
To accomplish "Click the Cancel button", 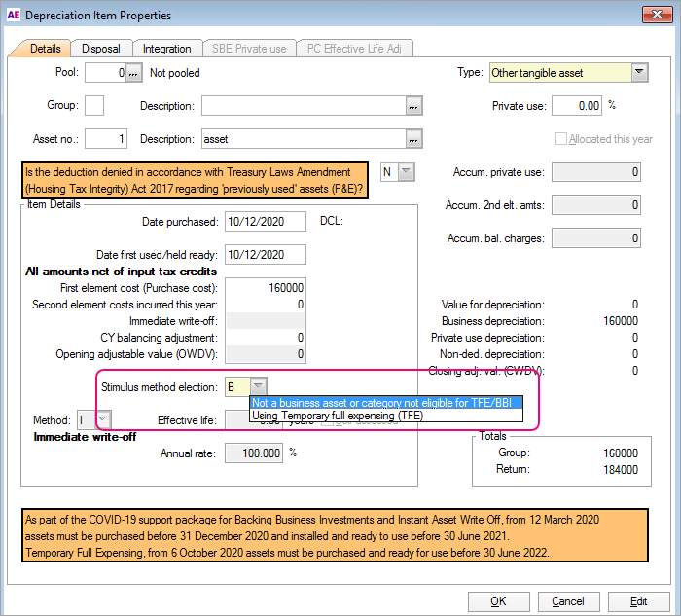I will (569, 600).
